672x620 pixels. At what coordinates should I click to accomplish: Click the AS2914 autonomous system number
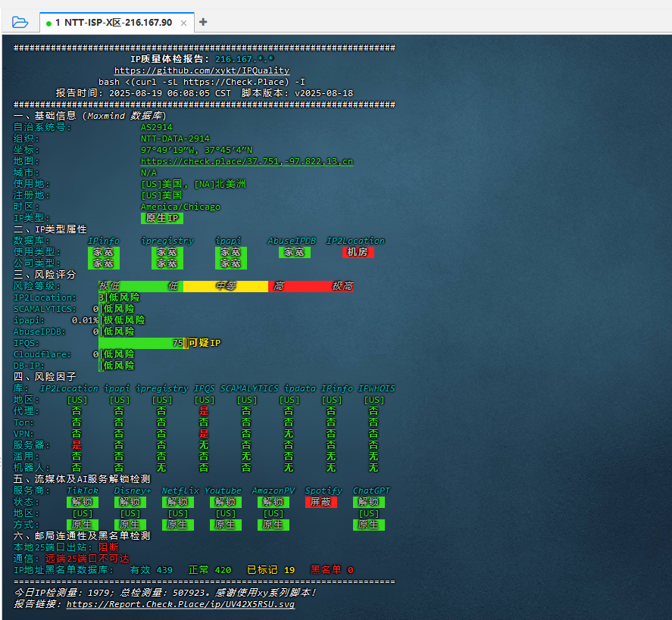tap(156, 127)
